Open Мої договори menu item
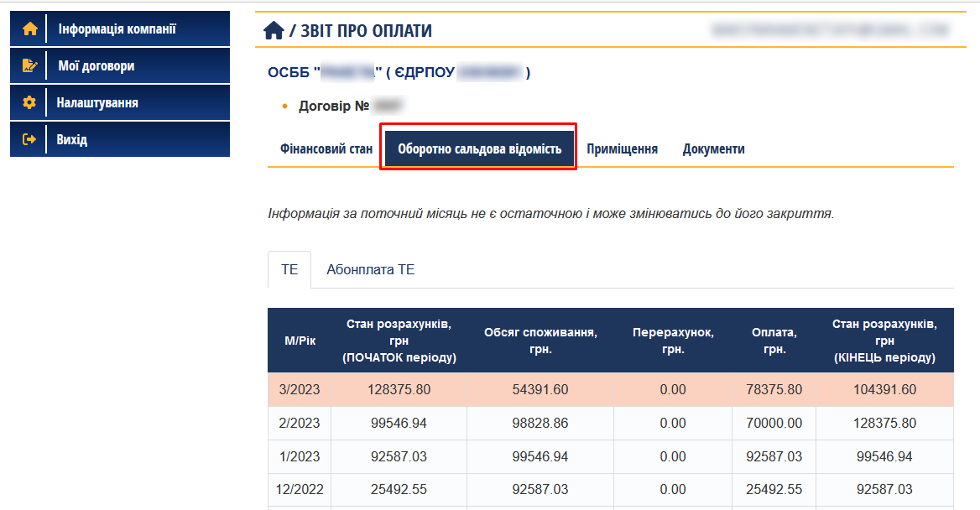 tap(96, 66)
